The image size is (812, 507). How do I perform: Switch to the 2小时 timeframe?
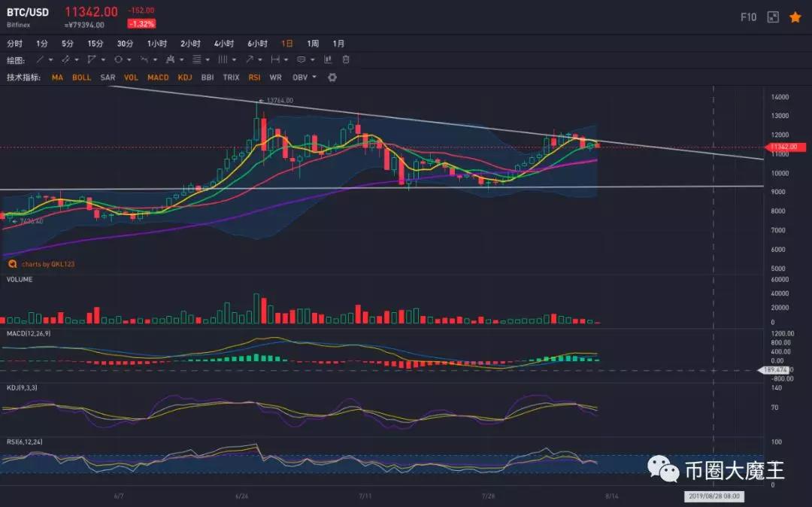[x=190, y=44]
